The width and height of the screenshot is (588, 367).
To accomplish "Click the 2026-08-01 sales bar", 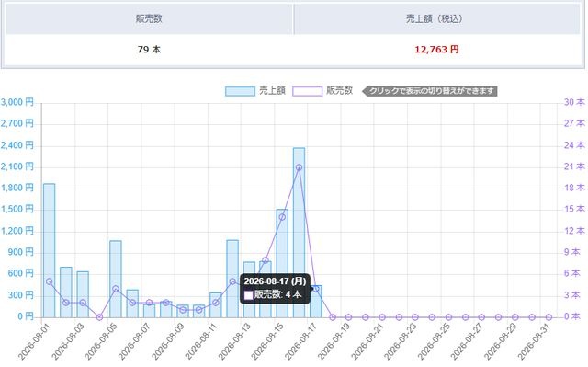I will [49, 250].
